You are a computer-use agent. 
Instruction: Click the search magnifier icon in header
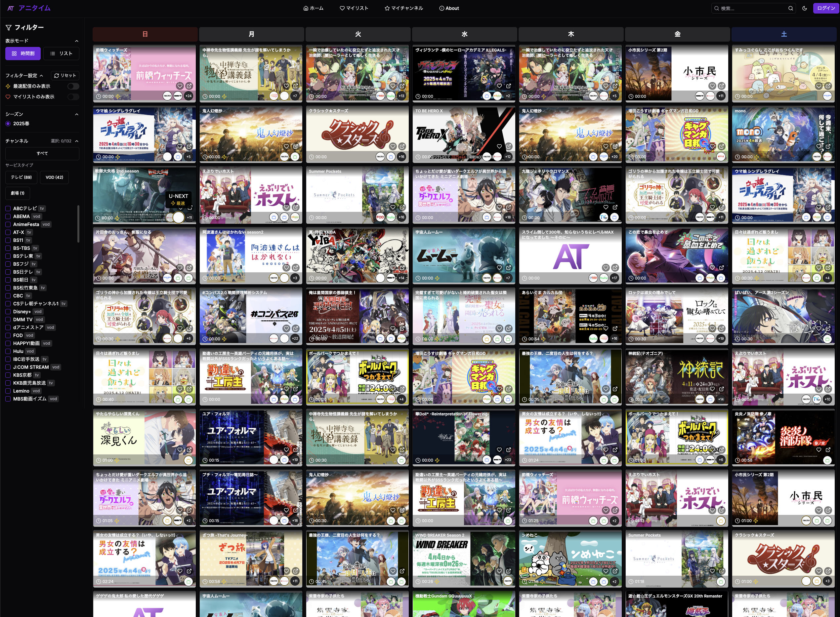pos(791,8)
